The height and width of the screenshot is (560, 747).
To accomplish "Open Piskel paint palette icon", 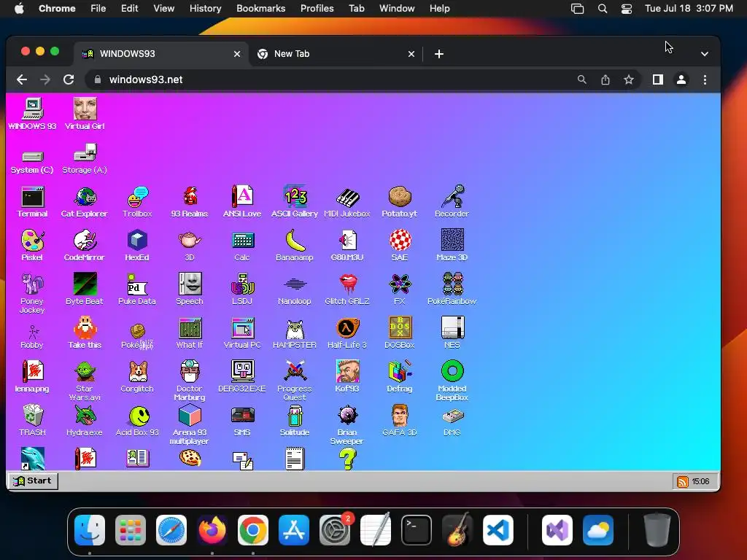I will click(32, 246).
